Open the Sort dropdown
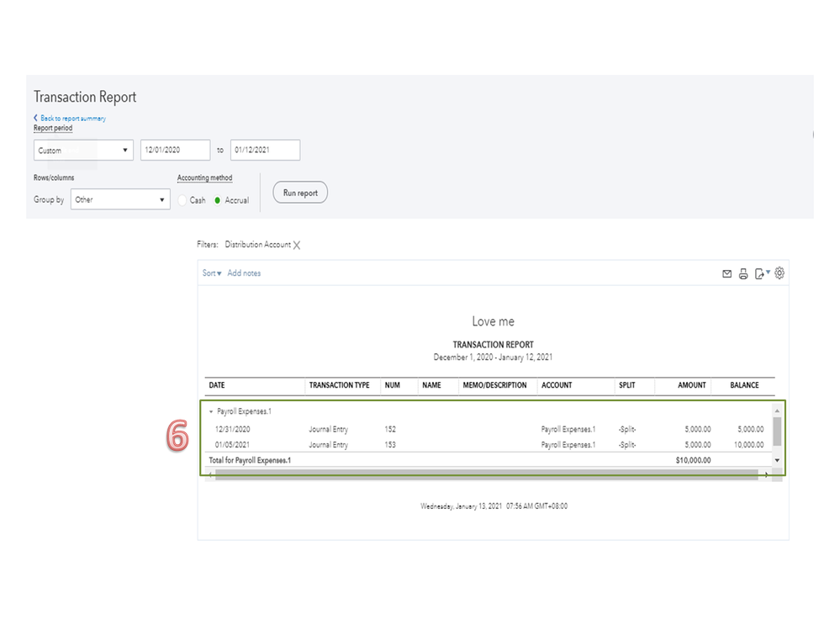 point(212,273)
